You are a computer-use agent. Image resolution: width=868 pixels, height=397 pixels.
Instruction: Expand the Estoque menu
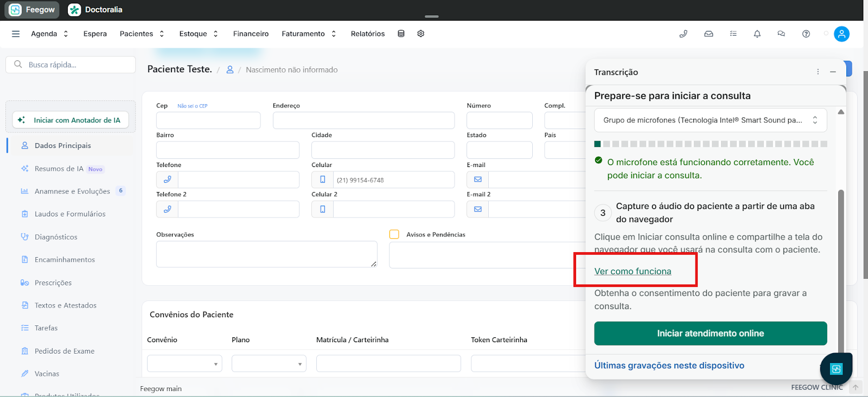click(x=199, y=34)
